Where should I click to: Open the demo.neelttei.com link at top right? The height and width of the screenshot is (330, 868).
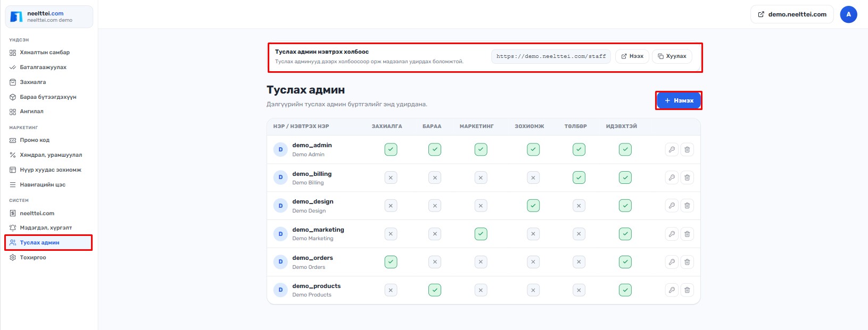[792, 14]
